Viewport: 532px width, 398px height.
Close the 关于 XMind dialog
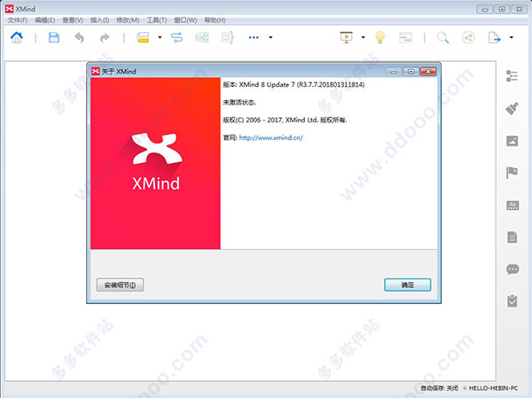point(428,72)
